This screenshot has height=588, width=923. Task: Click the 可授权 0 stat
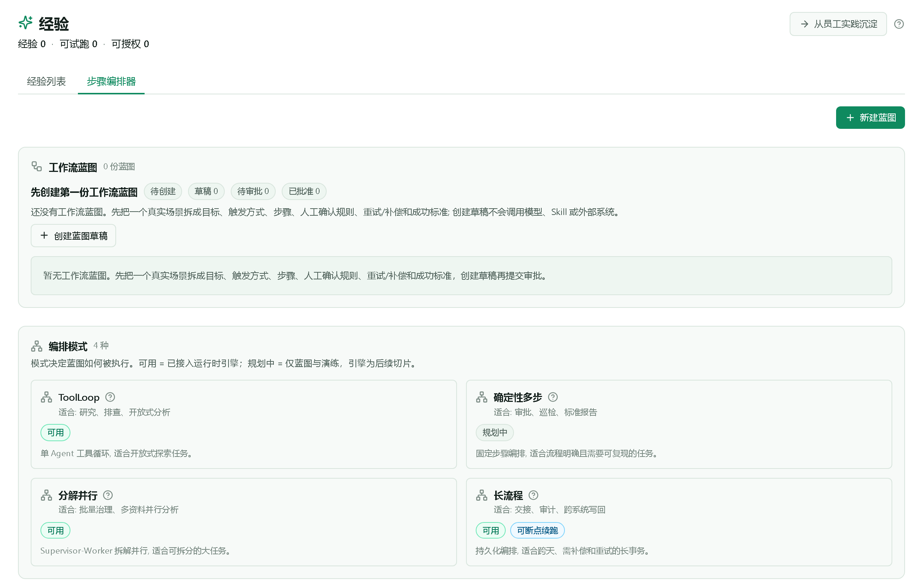[x=130, y=44]
